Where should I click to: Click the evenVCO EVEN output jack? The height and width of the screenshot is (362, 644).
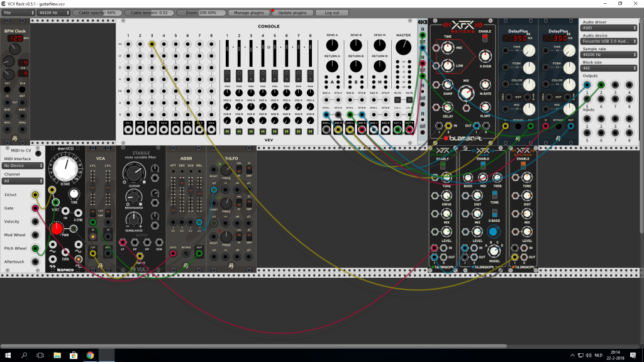coord(65,252)
